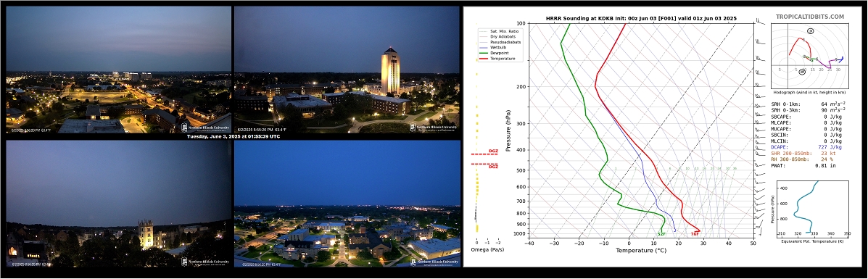Open the bottom-right campus quad webcam
Viewport: 868px width, 279px height.
[347, 204]
